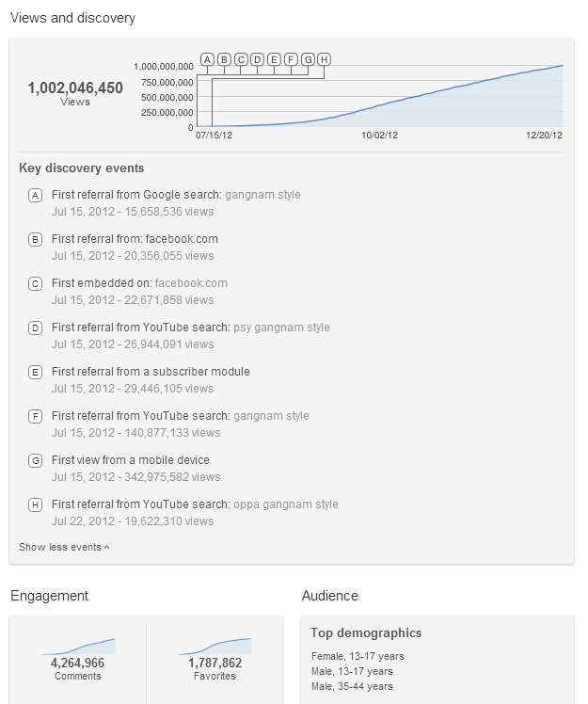
Task: Click the G marker on views chart
Action: point(308,59)
